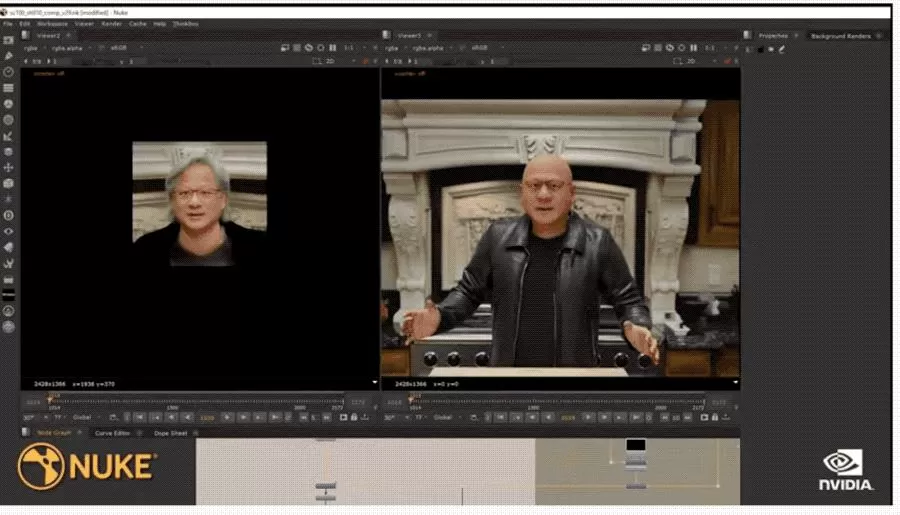Switch to the Background Renders tab
This screenshot has height=515, width=900.
click(x=840, y=36)
